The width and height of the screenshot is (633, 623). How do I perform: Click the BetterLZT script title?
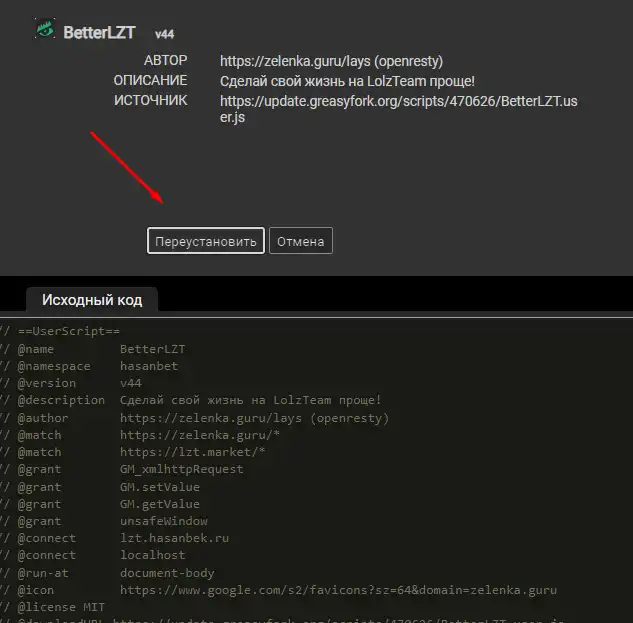[99, 33]
